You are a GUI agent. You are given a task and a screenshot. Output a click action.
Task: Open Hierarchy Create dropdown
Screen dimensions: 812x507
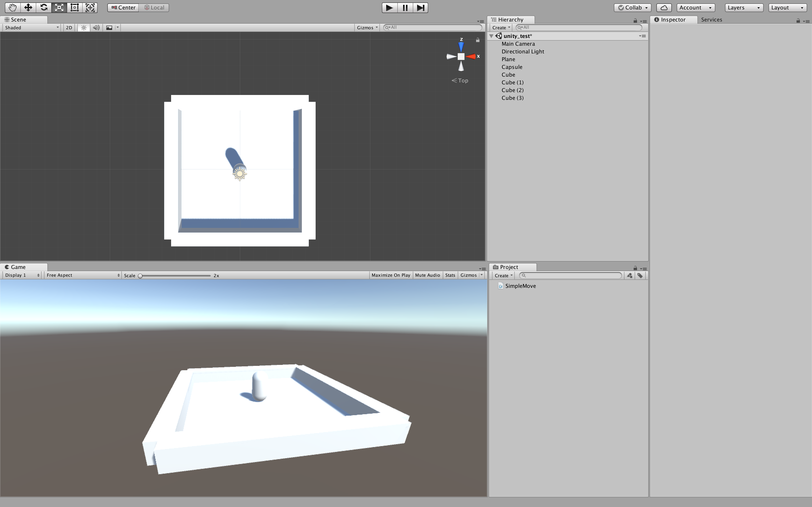(501, 28)
